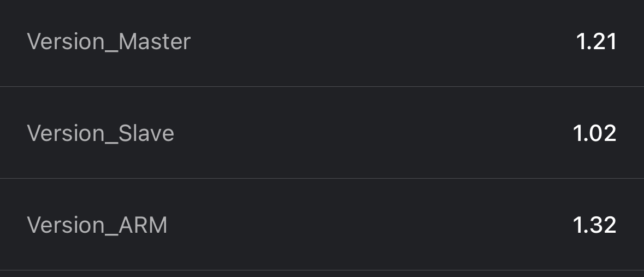Tap the Version_Slave row
Screen dimensions: 644x277
pos(322,133)
